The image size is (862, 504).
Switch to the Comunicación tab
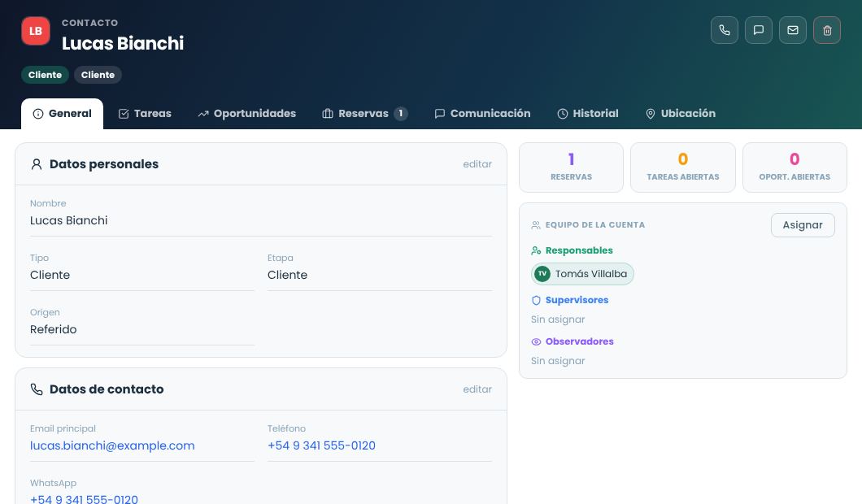pos(483,114)
